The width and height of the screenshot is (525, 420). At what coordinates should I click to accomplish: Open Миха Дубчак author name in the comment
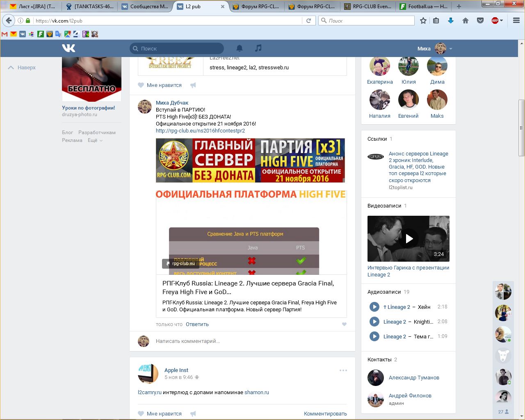pos(172,103)
